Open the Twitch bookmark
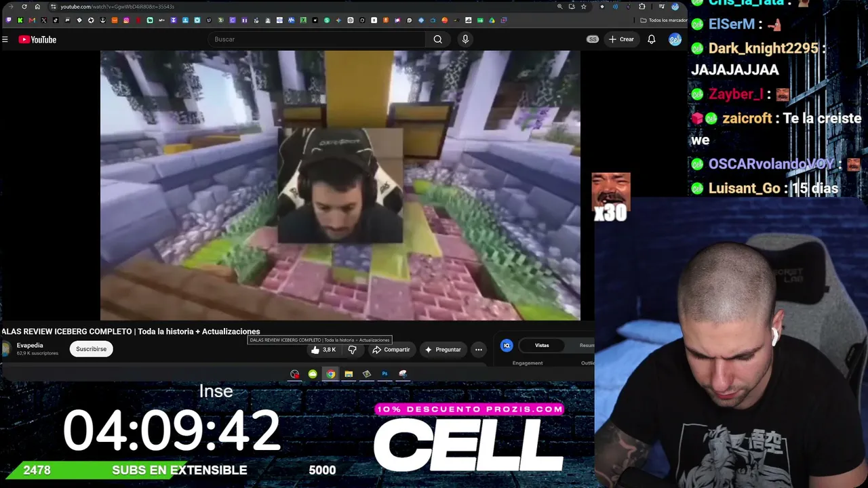This screenshot has width=868, height=488. coord(9,20)
